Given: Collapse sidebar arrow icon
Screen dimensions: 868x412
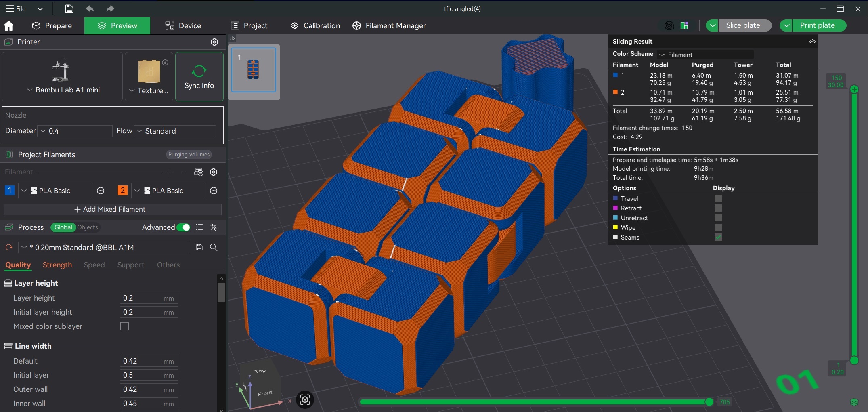Looking at the screenshot, I should [232, 38].
